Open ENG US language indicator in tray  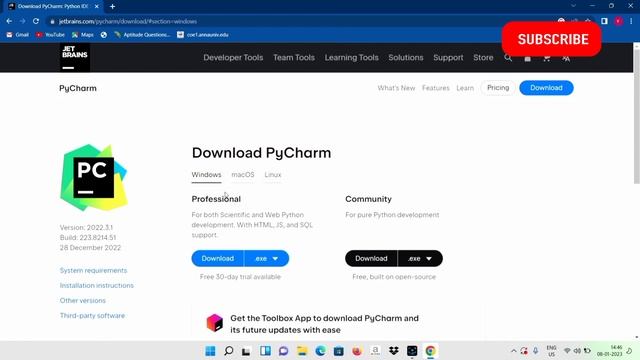coord(551,351)
